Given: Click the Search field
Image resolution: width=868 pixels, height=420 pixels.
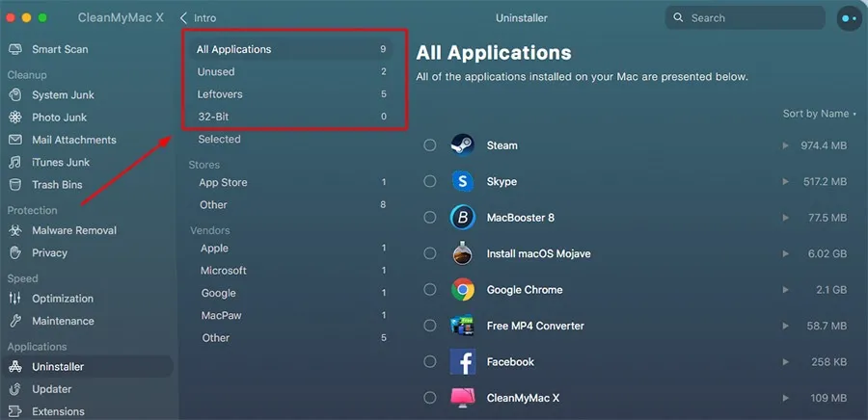Looking at the screenshot, I should coord(746,18).
